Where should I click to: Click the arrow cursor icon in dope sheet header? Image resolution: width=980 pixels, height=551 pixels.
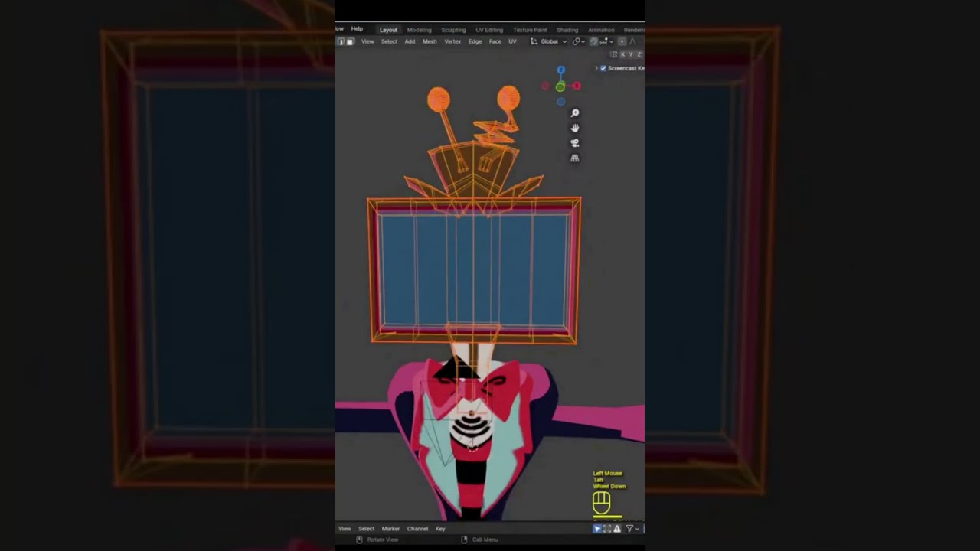[597, 529]
